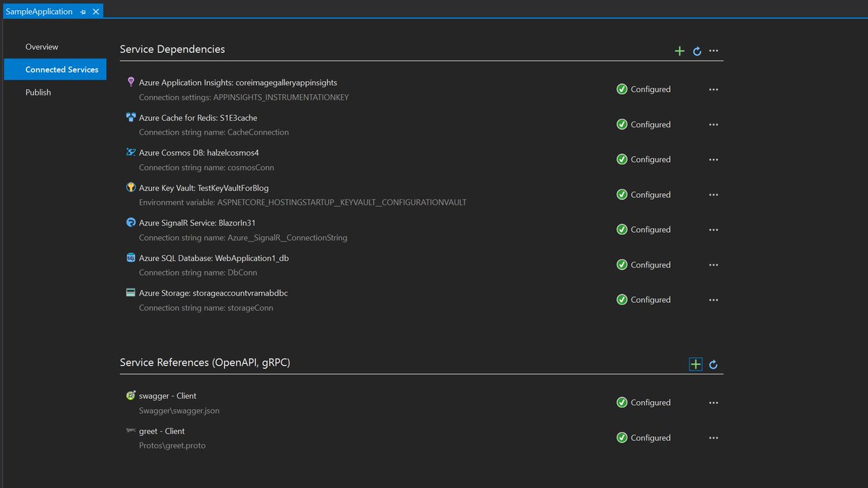Open options menu for Azure SQL Database
Screen dimensions: 868x488
point(714,265)
